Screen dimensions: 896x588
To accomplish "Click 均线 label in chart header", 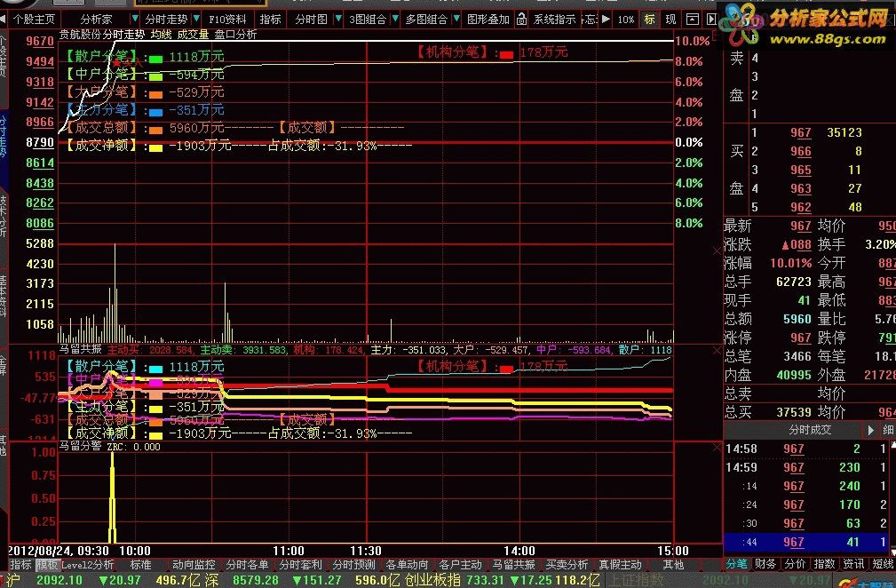I will point(161,35).
